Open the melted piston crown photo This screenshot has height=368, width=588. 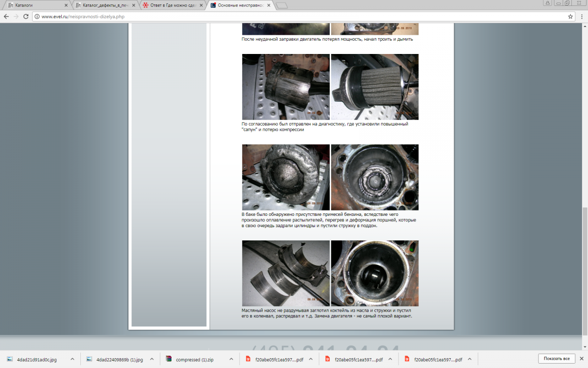pos(286,178)
